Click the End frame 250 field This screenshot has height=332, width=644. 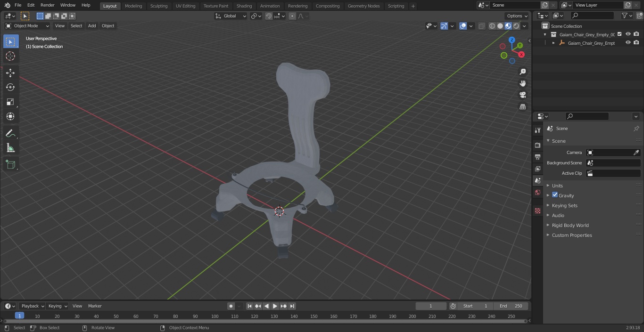pyautogui.click(x=511, y=306)
